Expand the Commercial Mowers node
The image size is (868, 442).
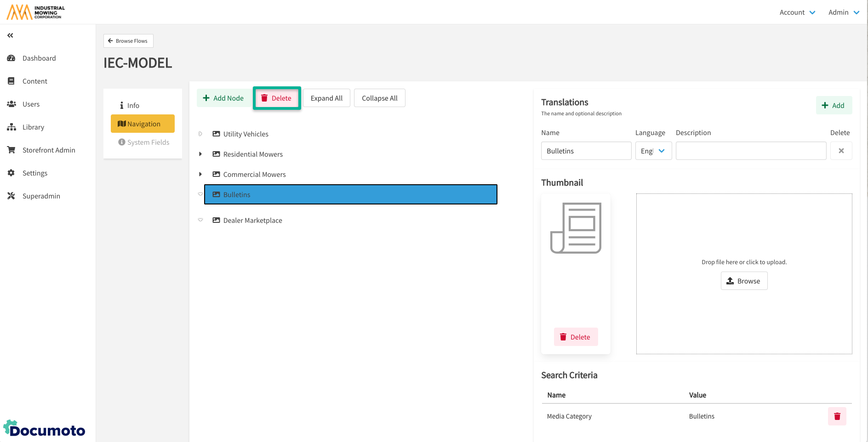coord(200,175)
